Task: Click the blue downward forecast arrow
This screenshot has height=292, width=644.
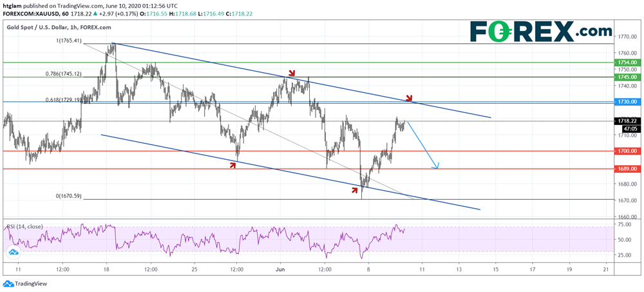Action: point(423,145)
